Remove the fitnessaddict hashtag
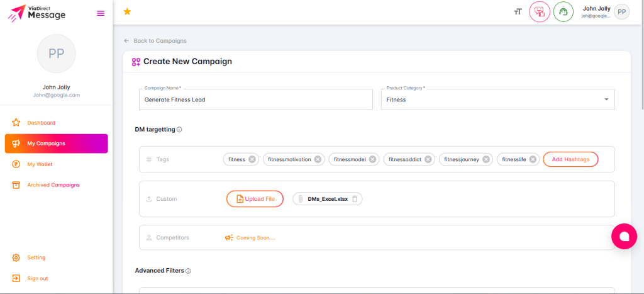Screen dimensions: 644x294 point(428,159)
